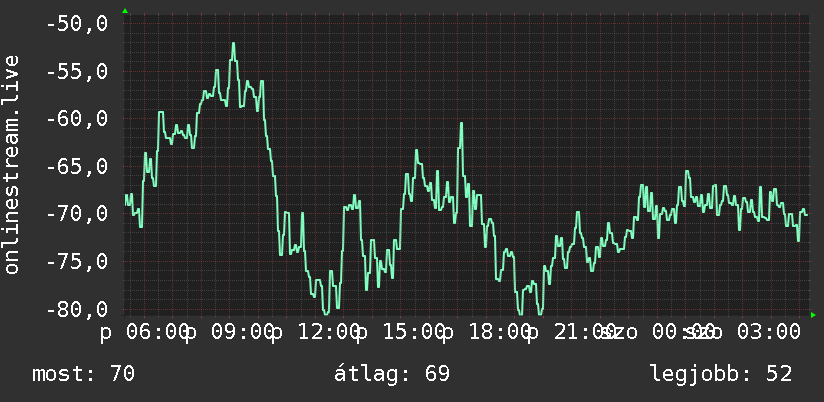
Task: Click the 'most: 70' current value
Action: point(84,374)
